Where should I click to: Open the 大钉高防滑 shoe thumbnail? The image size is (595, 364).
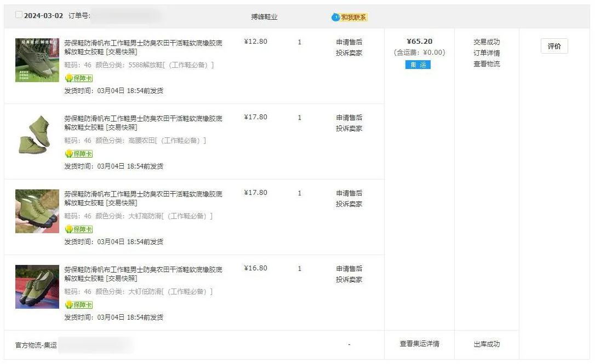point(37,211)
